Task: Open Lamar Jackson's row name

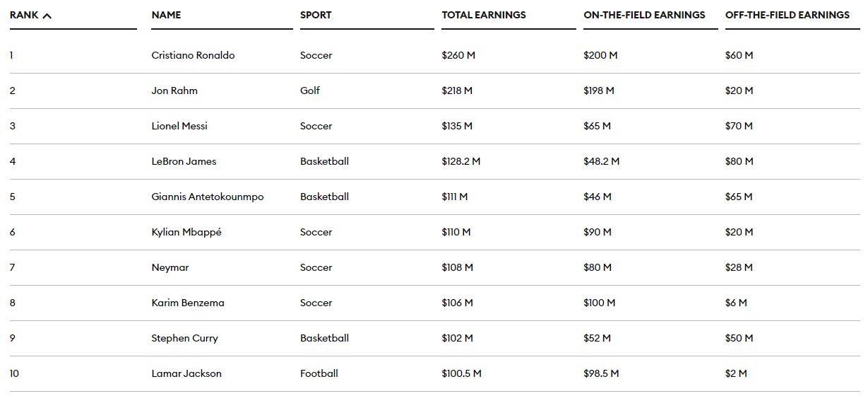Action: [x=186, y=373]
